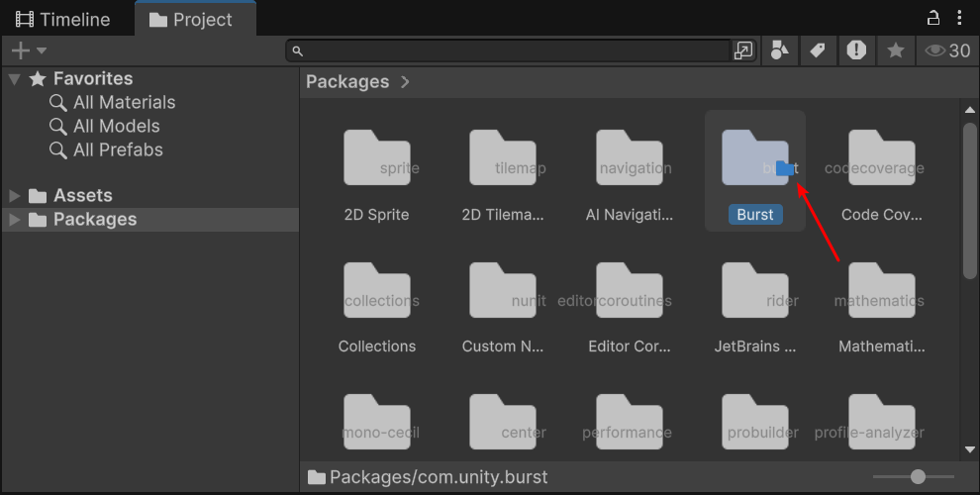Click the Packages/com.unity.burst path label
Viewport: 980px width, 495px height.
coord(439,477)
